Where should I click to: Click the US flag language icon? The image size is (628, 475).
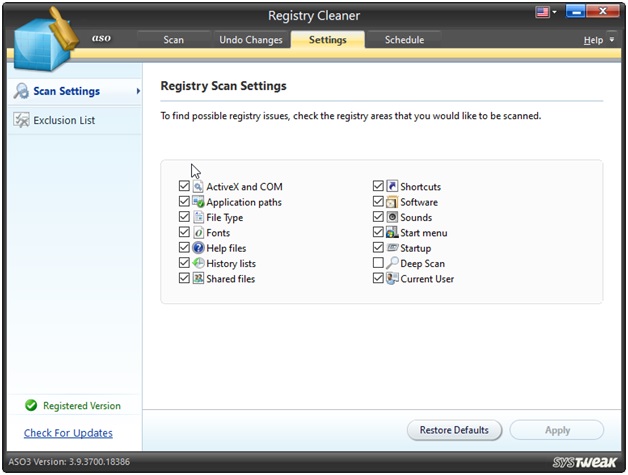tap(542, 12)
